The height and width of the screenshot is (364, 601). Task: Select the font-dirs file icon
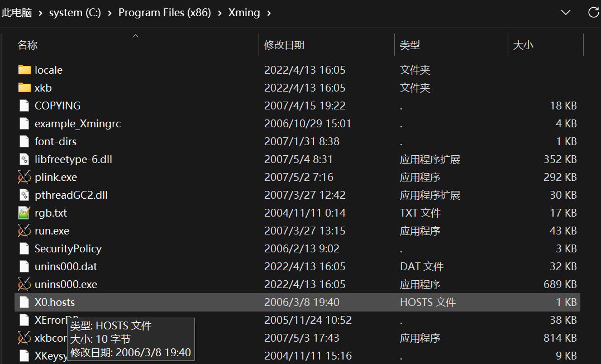click(x=24, y=141)
